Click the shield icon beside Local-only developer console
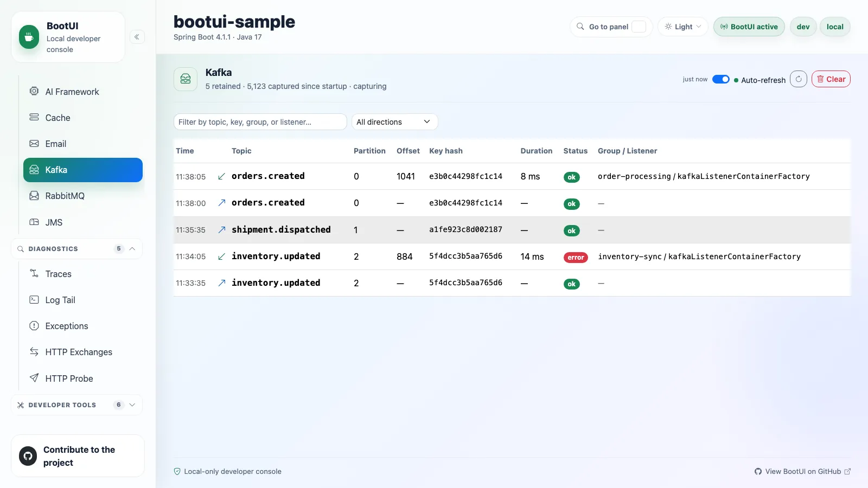868x488 pixels. [177, 472]
